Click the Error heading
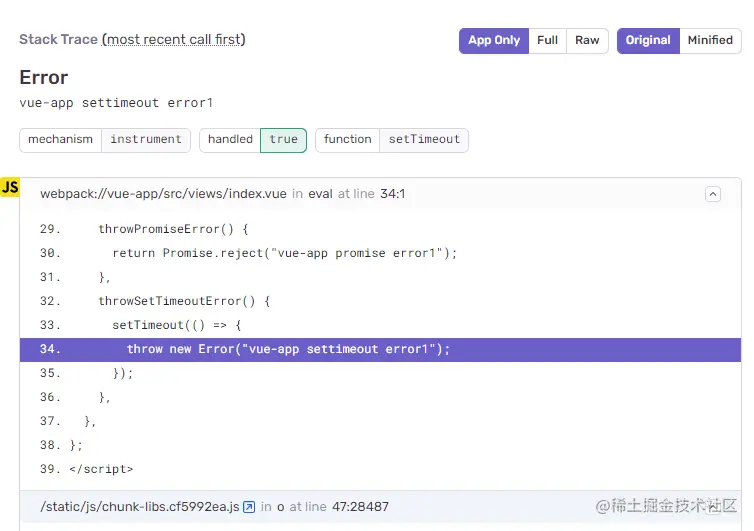The width and height of the screenshot is (754, 531). (x=44, y=77)
